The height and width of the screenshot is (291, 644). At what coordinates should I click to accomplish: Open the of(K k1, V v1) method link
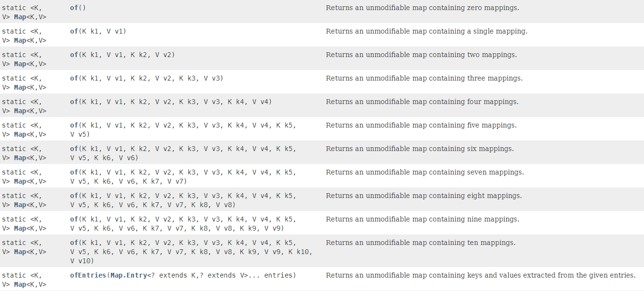74,32
